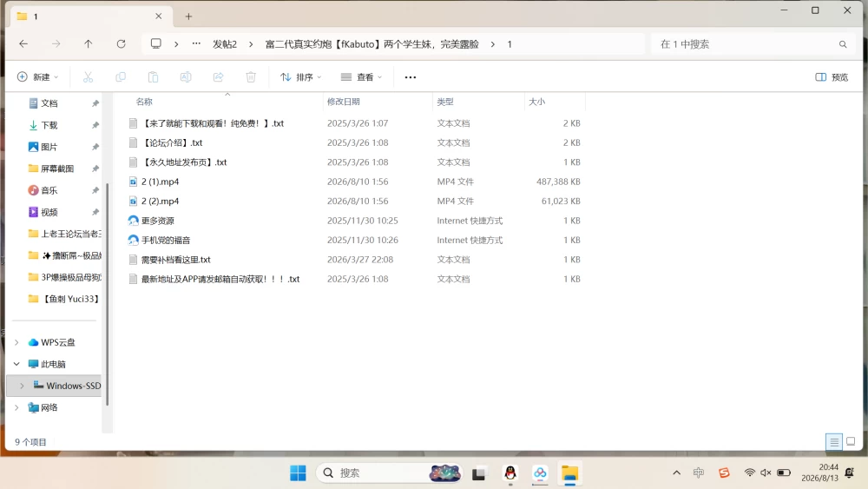
Task: Click the search magnifier icon
Action: point(843,44)
